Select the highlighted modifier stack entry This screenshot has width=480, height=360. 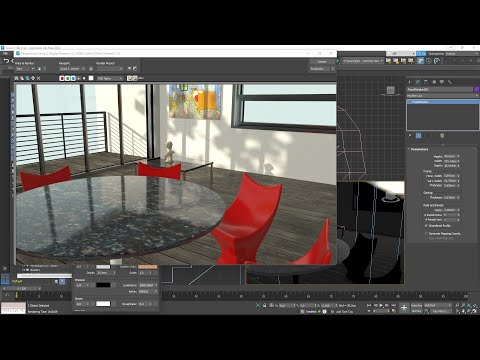pyautogui.click(x=443, y=102)
